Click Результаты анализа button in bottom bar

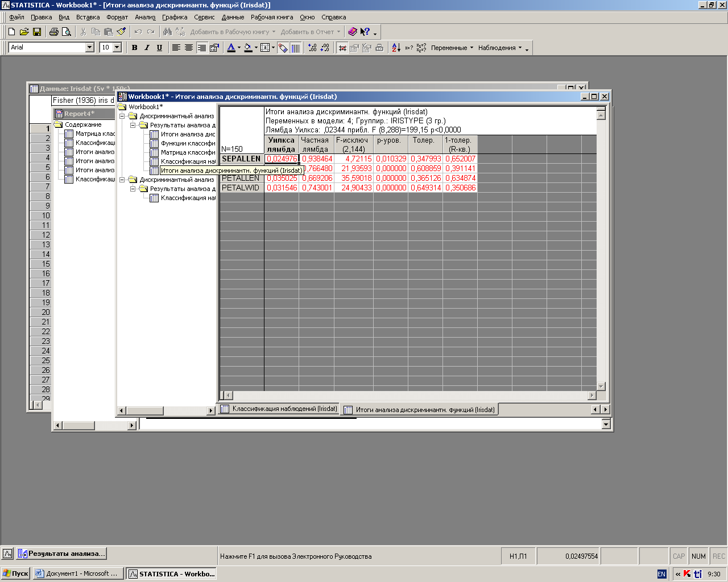click(61, 553)
